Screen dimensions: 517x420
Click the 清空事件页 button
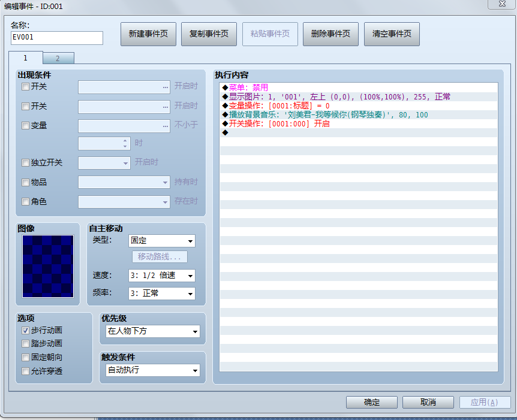(x=392, y=34)
